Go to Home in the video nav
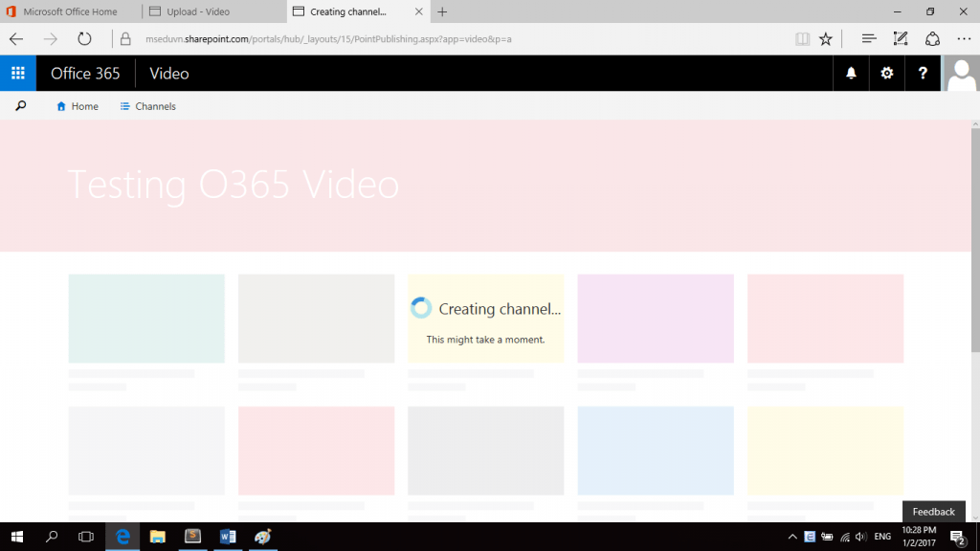The width and height of the screenshot is (980, 551). (x=78, y=106)
